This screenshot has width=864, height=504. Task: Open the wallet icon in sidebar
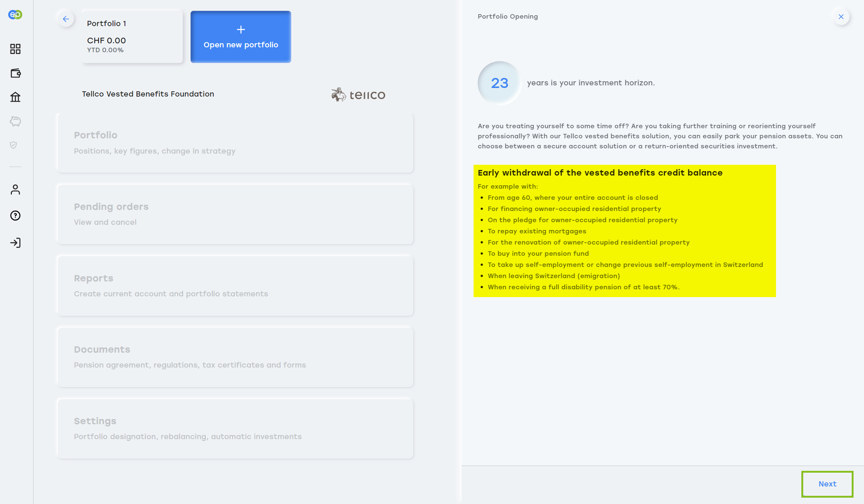(15, 73)
